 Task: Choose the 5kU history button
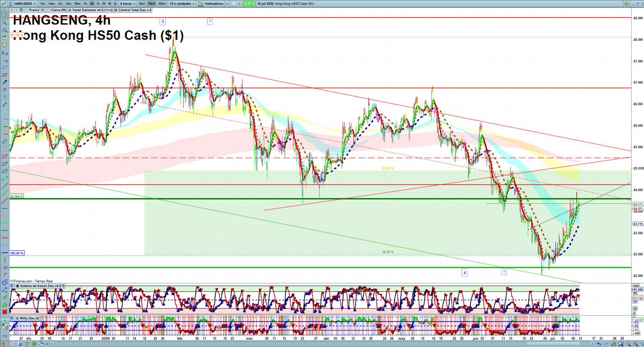click(142, 4)
